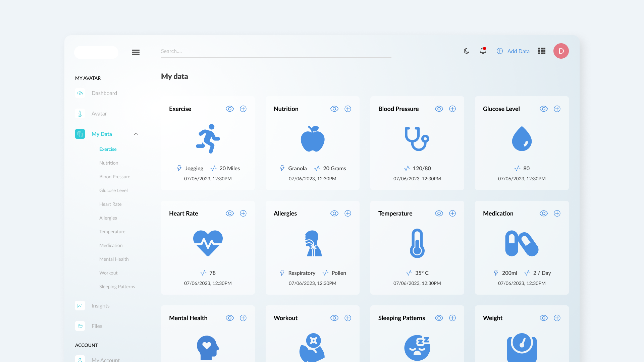Open notifications bell
Screen dimensions: 644x362
pos(483,51)
